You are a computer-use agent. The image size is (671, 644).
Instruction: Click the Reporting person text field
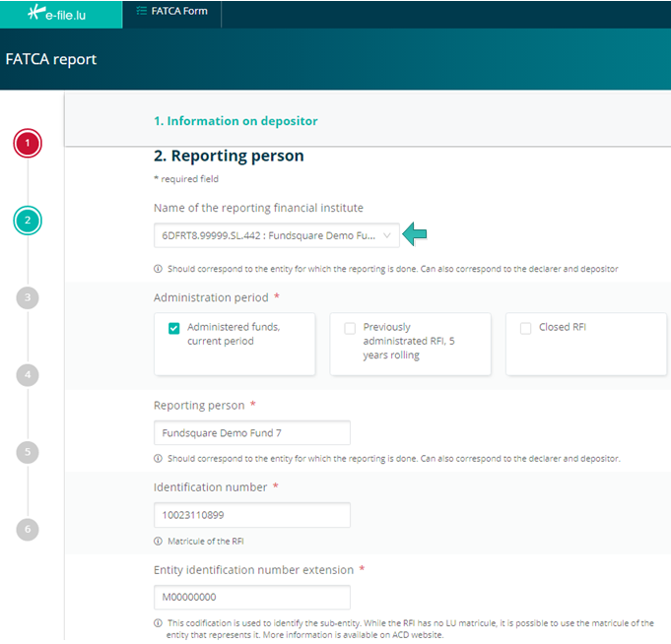tap(252, 432)
